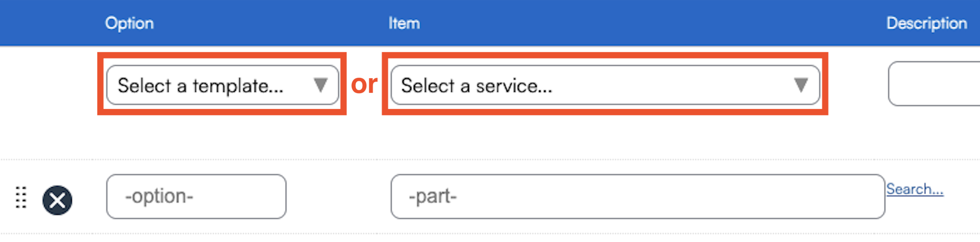Click the "Select a template..." placeholder text
The image size is (980, 242).
200,85
